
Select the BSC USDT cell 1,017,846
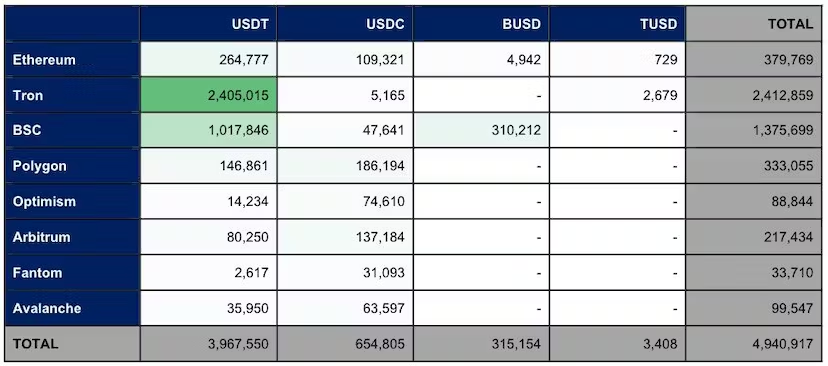pos(209,130)
